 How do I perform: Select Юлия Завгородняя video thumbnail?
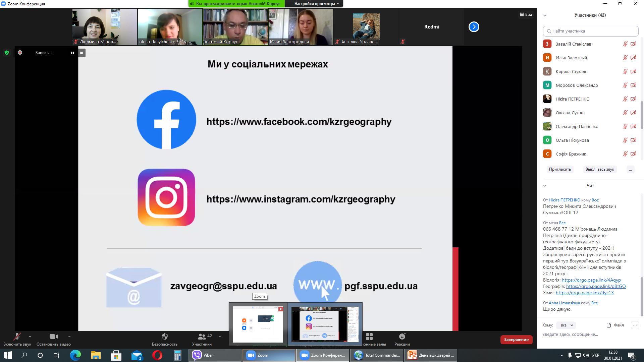[x=301, y=27]
